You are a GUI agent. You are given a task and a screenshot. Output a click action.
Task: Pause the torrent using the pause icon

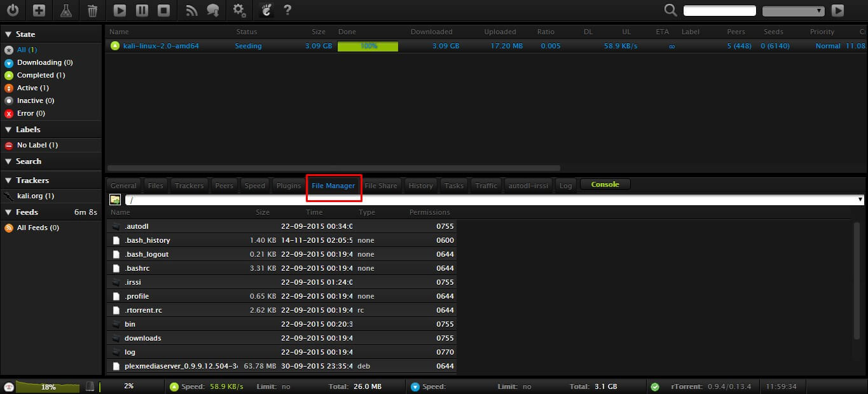click(142, 10)
